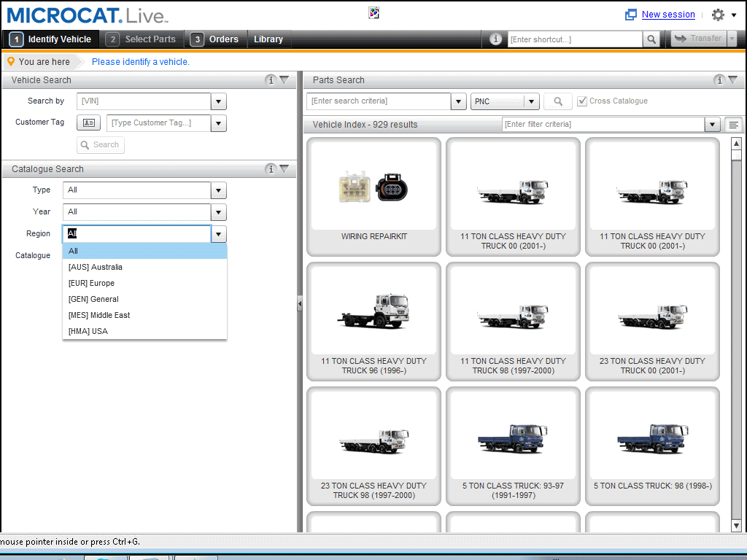This screenshot has width=747, height=560.
Task: Open the Type dropdown arrow
Action: pyautogui.click(x=219, y=190)
